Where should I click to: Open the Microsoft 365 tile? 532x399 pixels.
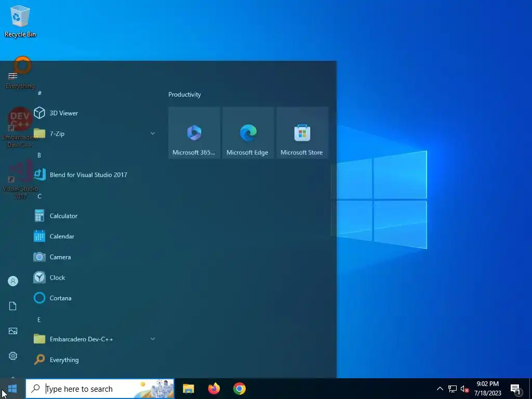click(194, 132)
